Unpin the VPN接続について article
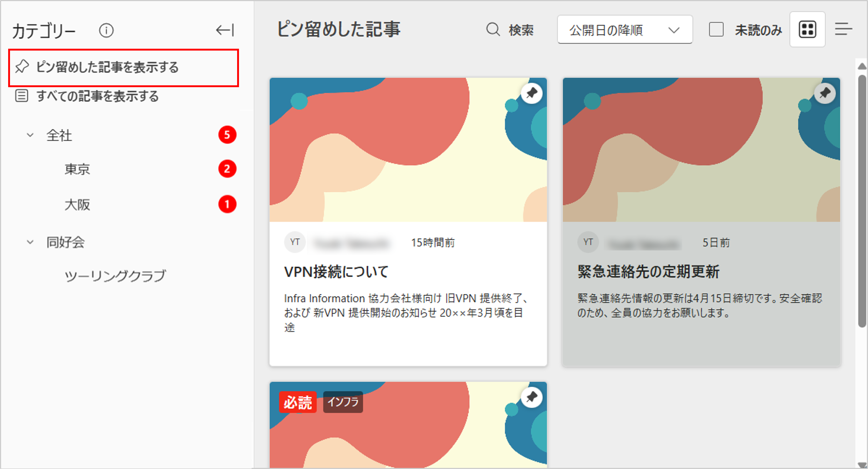 point(531,93)
